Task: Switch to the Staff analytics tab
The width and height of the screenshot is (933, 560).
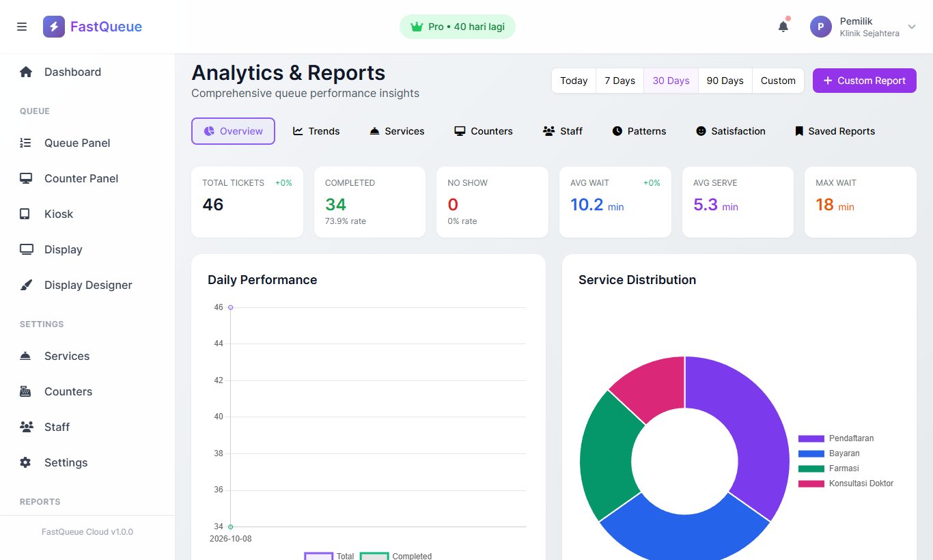Action: coord(563,131)
